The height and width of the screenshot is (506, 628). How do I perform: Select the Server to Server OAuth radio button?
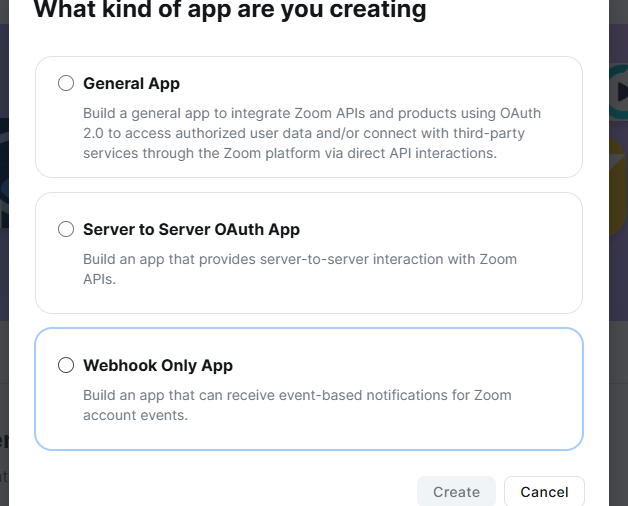pos(66,229)
